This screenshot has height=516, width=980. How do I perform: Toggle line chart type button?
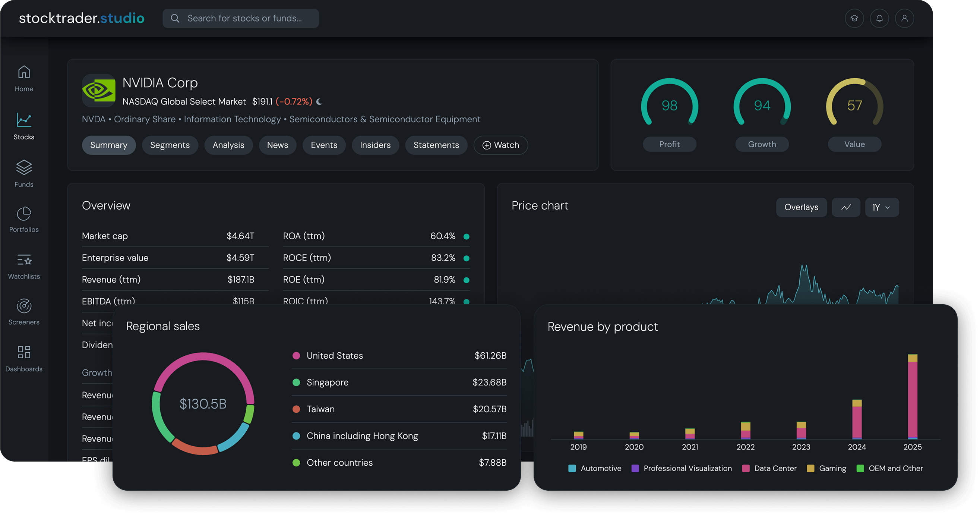[x=846, y=207]
